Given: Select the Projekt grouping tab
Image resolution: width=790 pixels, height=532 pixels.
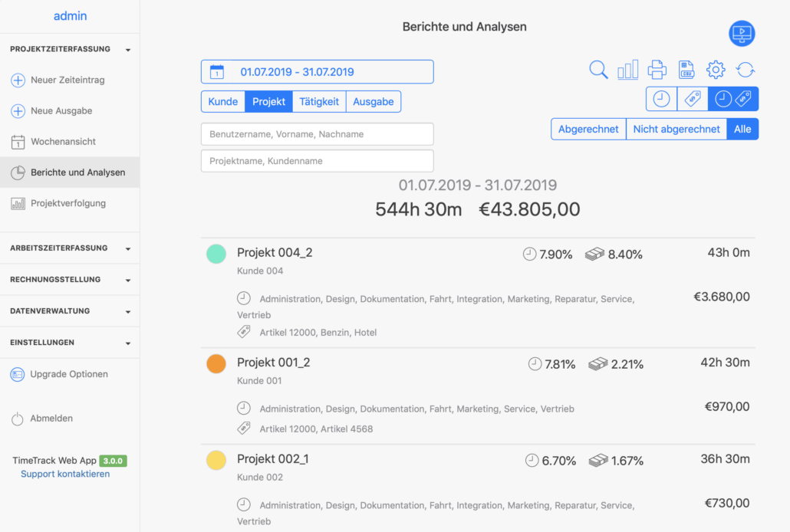Looking at the screenshot, I should pyautogui.click(x=269, y=102).
